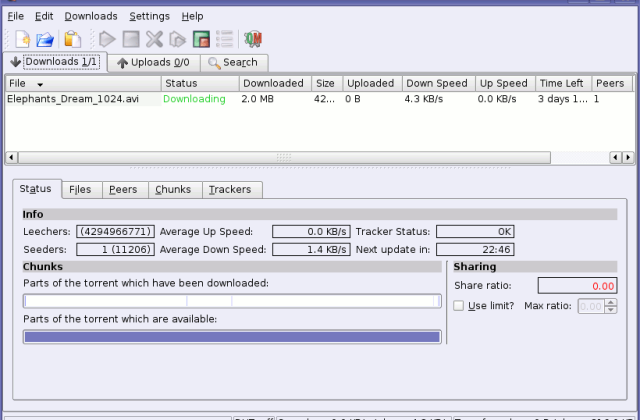Click the Paste URL clipboard icon
Viewport: 640px width, 420px height.
[x=73, y=39]
